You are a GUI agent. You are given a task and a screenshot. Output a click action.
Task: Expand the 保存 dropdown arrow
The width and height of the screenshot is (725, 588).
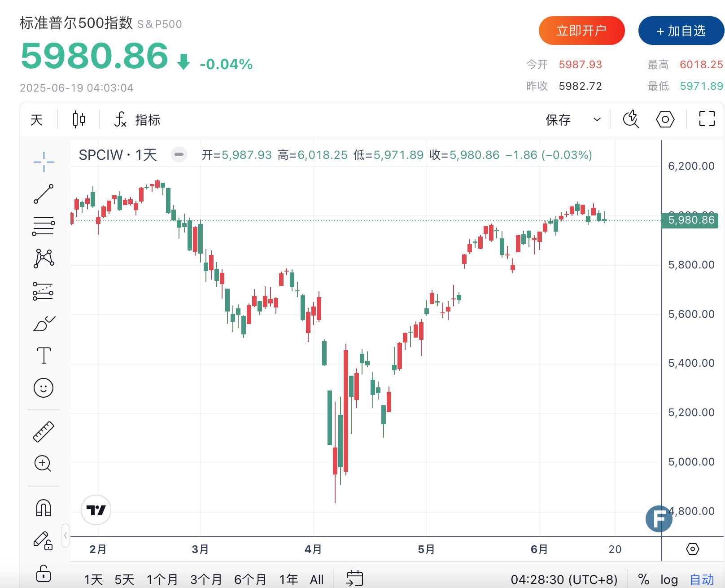(597, 119)
